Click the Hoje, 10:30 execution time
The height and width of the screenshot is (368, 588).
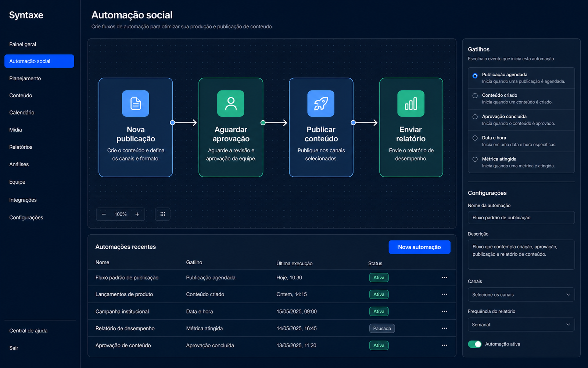(289, 277)
